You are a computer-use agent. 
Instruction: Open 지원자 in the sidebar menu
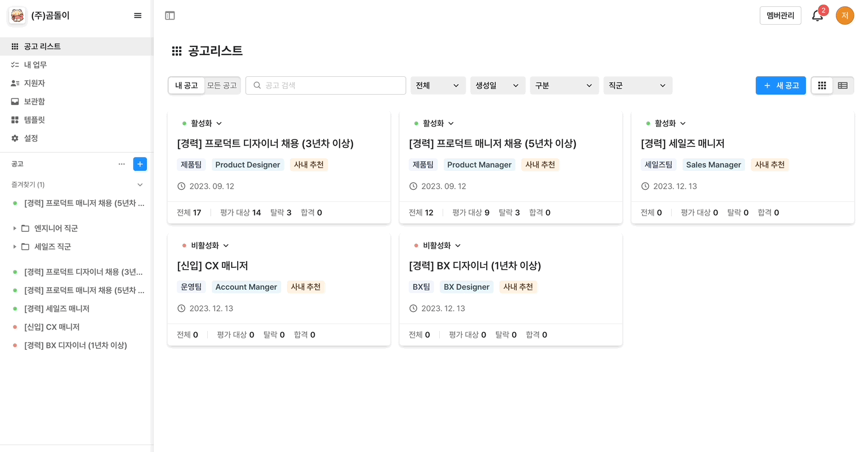(x=34, y=83)
